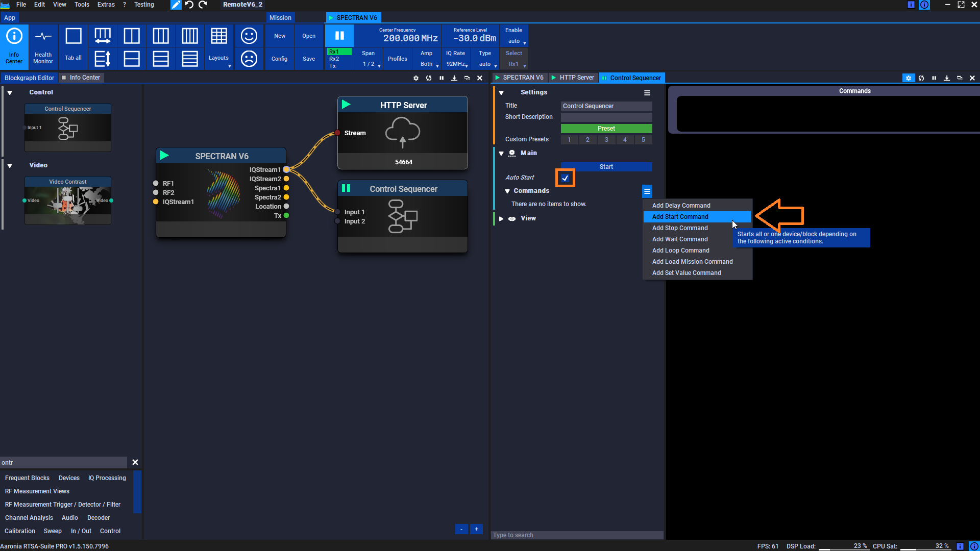Image resolution: width=980 pixels, height=551 pixels.
Task: Click the green Preset button
Action: pos(606,129)
